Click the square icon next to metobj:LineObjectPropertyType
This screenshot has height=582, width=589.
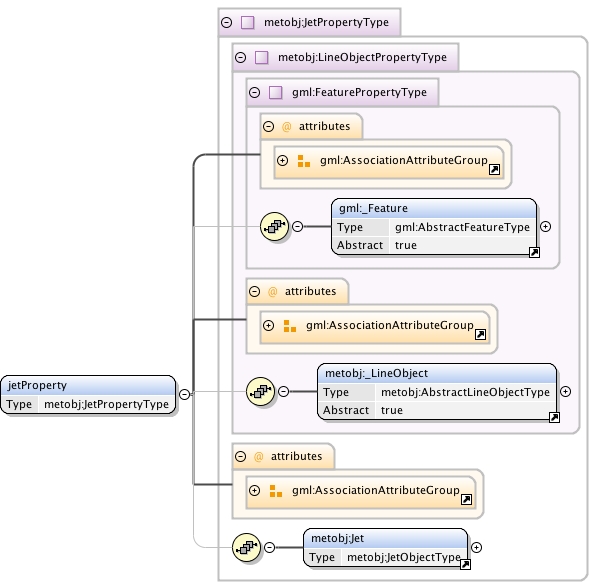click(x=261, y=57)
